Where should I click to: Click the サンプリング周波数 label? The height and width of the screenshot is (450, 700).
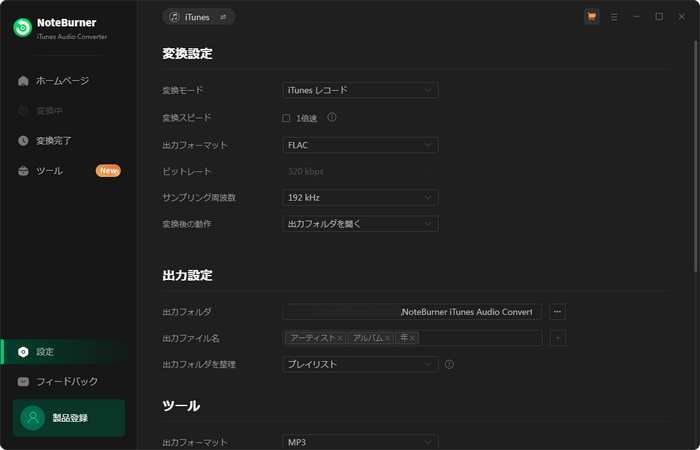(x=199, y=198)
